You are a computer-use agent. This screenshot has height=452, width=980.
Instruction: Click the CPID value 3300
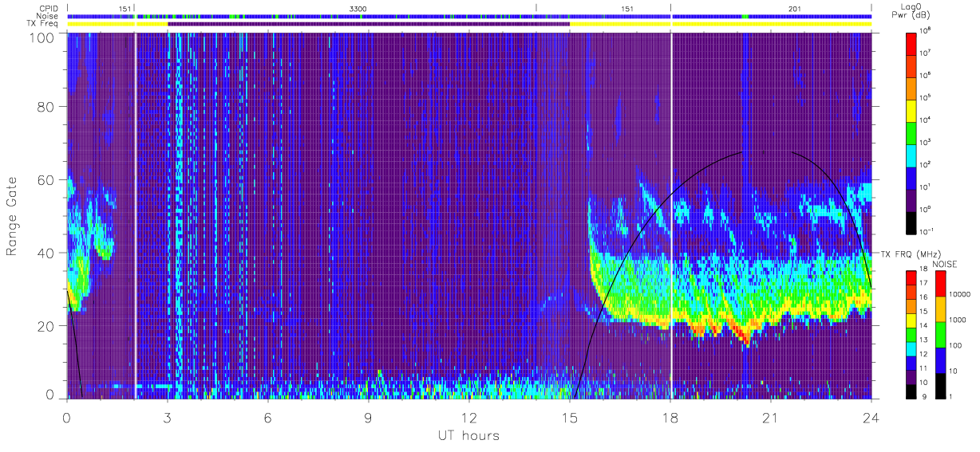click(x=359, y=8)
